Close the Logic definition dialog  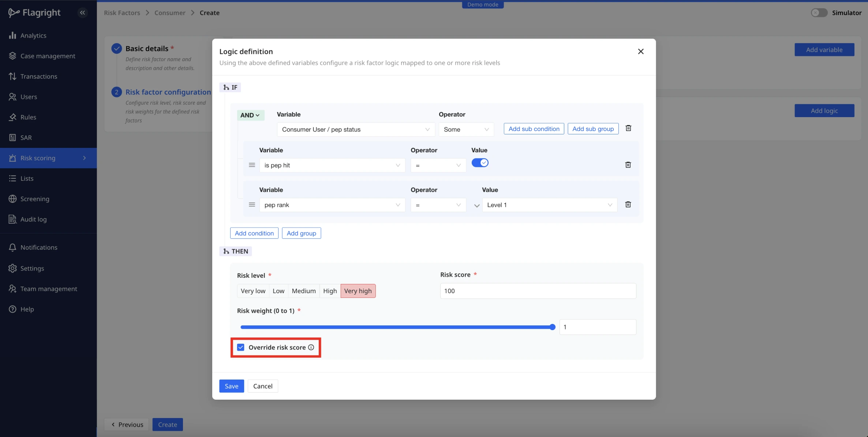pyautogui.click(x=640, y=51)
